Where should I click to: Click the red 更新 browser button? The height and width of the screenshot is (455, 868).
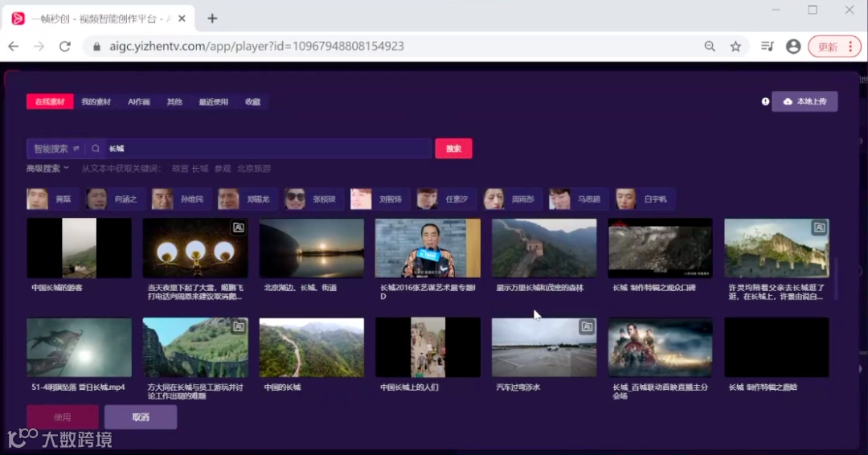(x=834, y=47)
